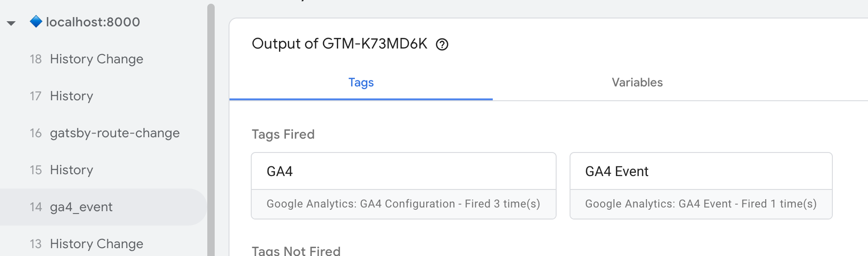
Task: Select the localhost:8000 page entry
Action: click(x=93, y=22)
